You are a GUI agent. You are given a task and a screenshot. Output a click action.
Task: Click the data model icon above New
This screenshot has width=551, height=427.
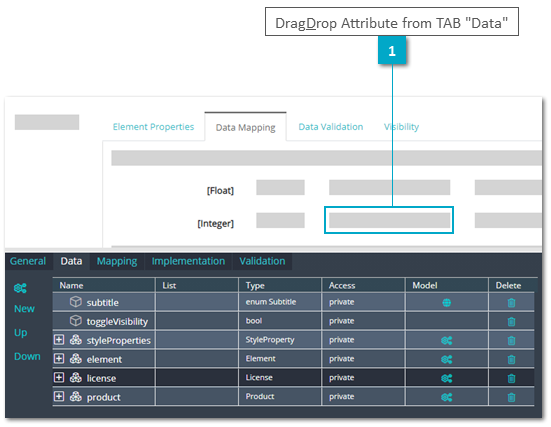click(x=20, y=288)
